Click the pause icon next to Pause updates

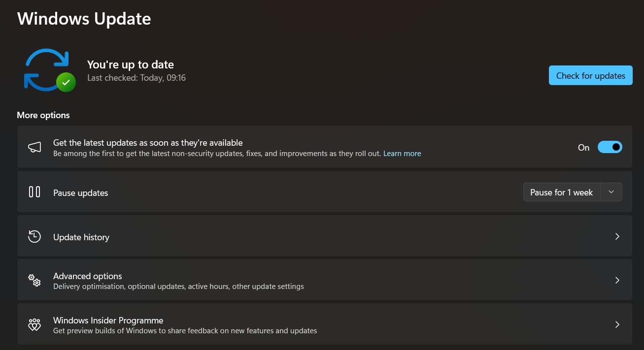pos(34,191)
